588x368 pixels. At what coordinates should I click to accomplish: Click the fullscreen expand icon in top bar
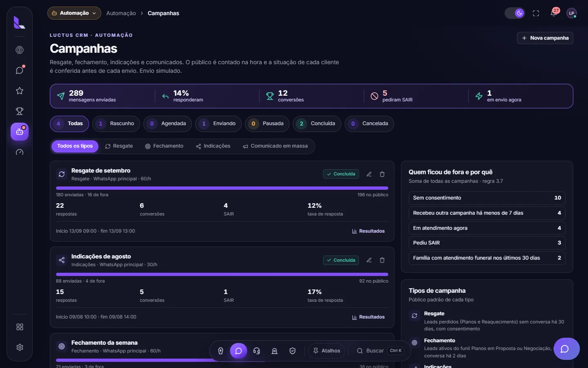pos(536,13)
